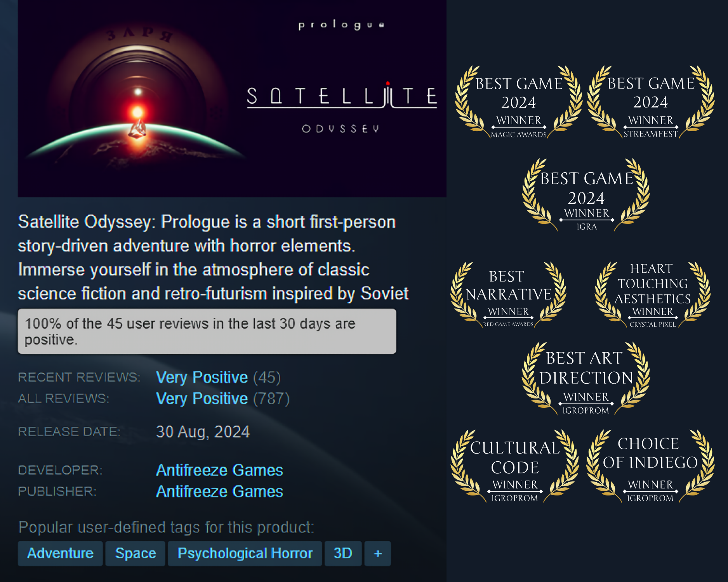Click the Best Art Direction Igroprom badge
The image size is (728, 582).
[586, 379]
